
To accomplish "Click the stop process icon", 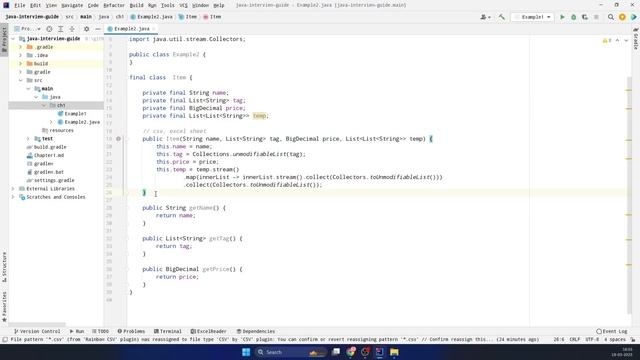I will click(596, 17).
